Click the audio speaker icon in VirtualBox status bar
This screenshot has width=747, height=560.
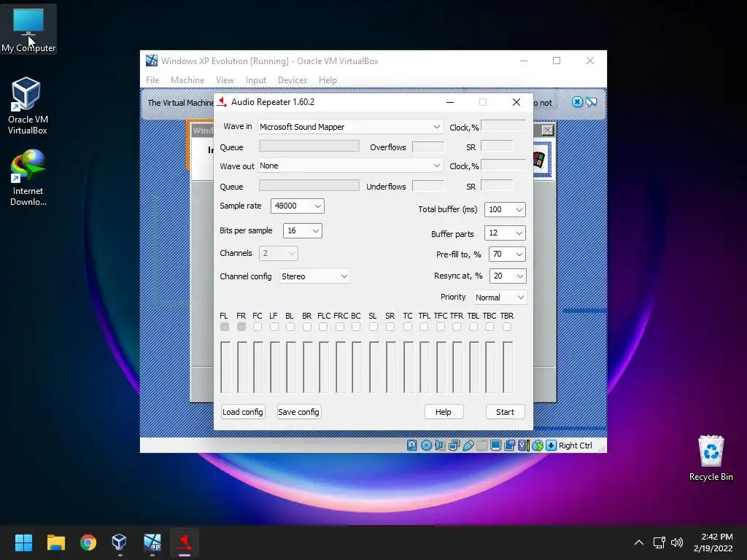click(x=439, y=446)
